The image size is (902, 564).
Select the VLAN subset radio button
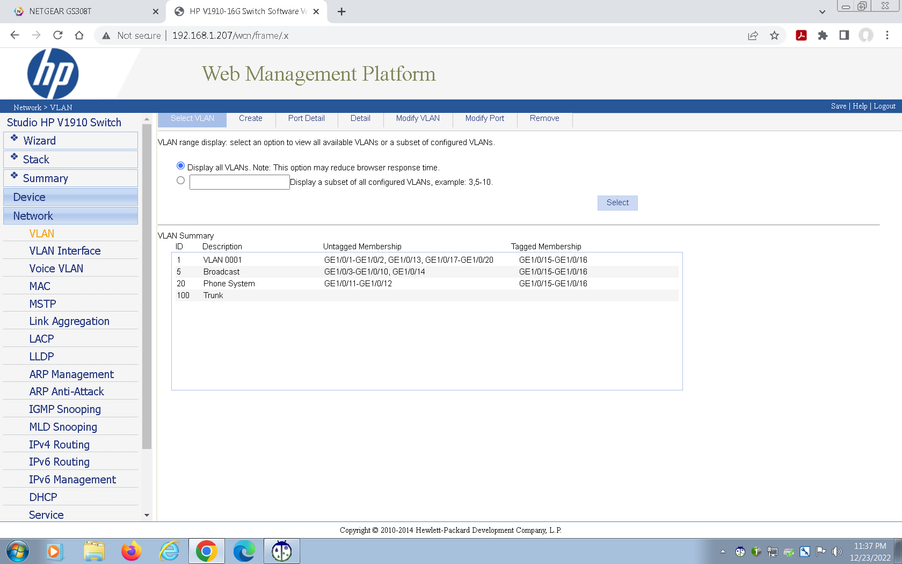[181, 181]
